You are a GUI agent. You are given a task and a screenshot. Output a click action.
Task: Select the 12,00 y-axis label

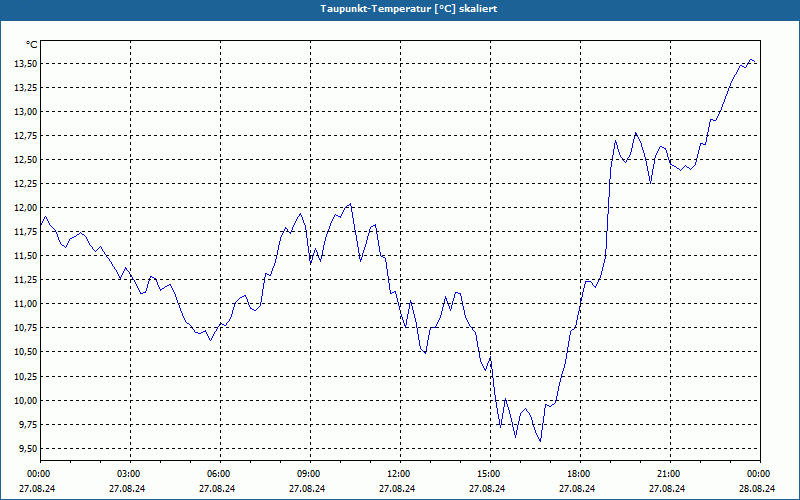pos(27,208)
